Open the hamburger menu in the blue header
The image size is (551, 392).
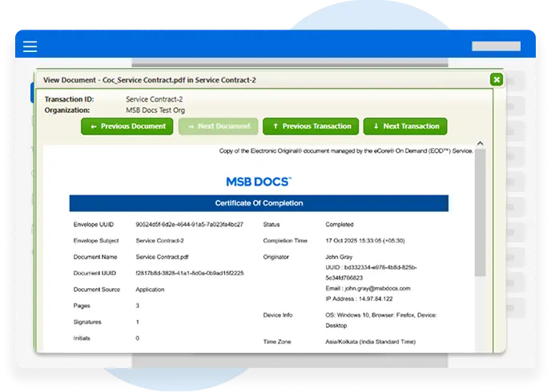click(x=30, y=46)
